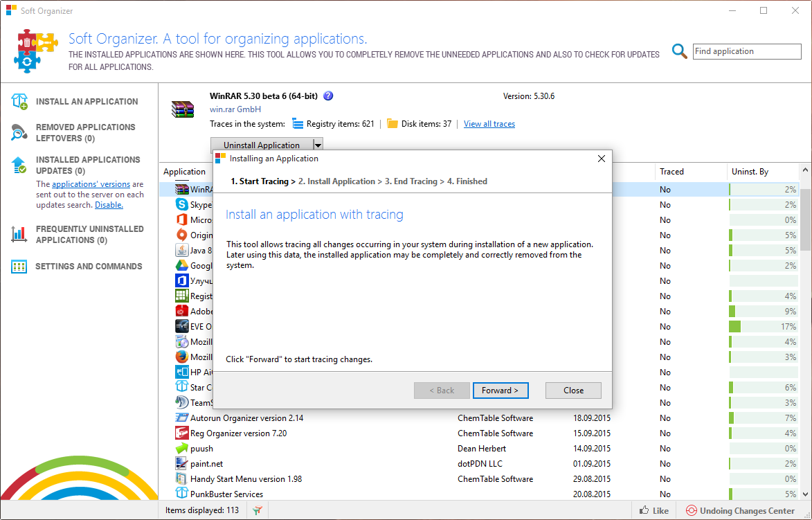Image resolution: width=812 pixels, height=520 pixels.
Task: Click the paint.net icon in list
Action: pos(182,463)
